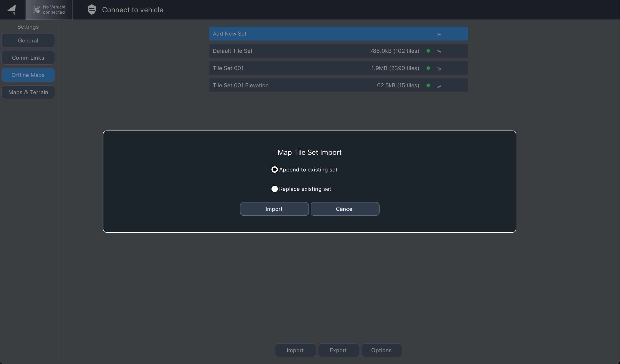Open Options button at bottom
The height and width of the screenshot is (364, 620).
[x=381, y=350]
